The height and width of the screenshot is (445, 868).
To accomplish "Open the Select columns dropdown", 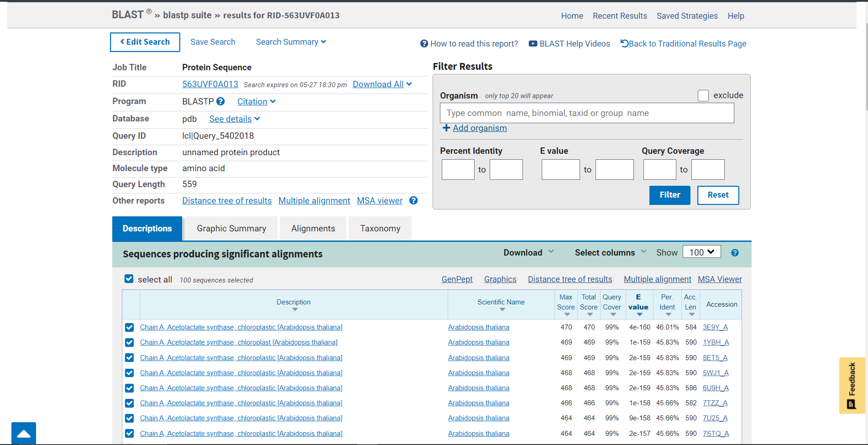I will 611,252.
